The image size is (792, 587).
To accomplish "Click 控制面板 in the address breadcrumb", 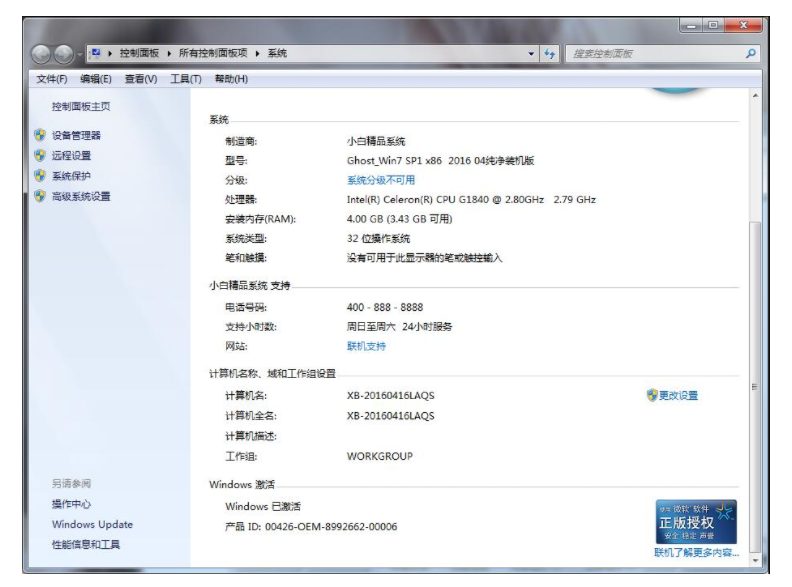I will [139, 53].
